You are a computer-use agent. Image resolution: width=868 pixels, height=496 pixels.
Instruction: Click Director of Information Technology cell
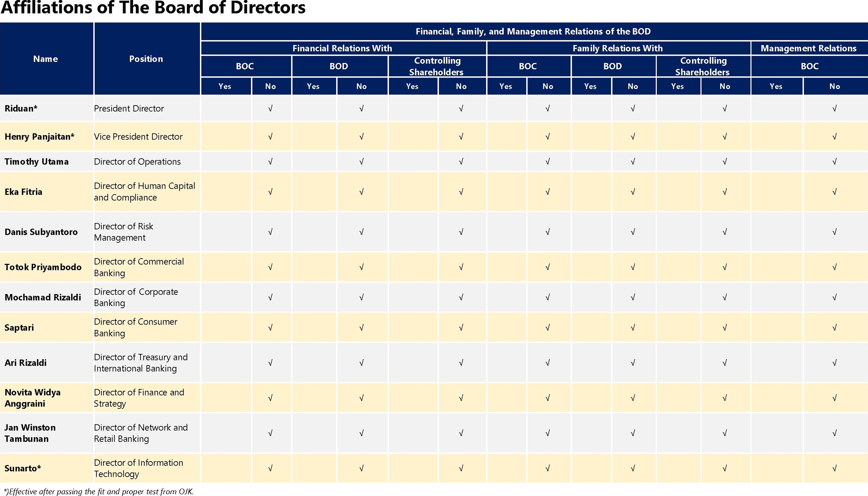(x=138, y=468)
